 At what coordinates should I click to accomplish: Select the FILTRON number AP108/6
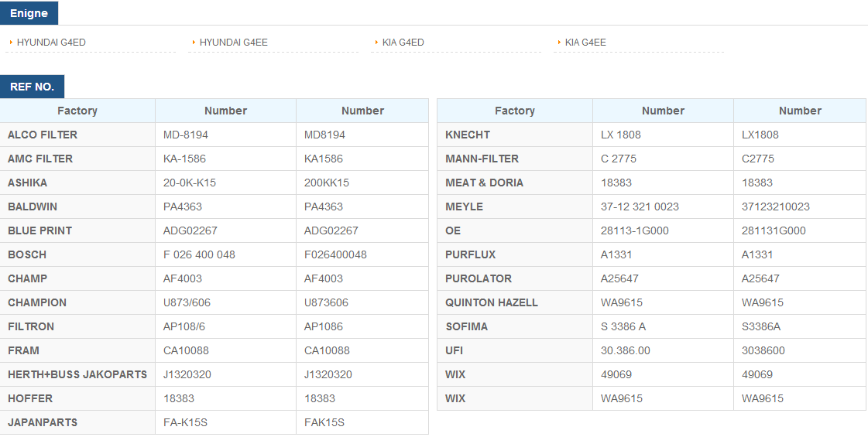[x=184, y=326]
